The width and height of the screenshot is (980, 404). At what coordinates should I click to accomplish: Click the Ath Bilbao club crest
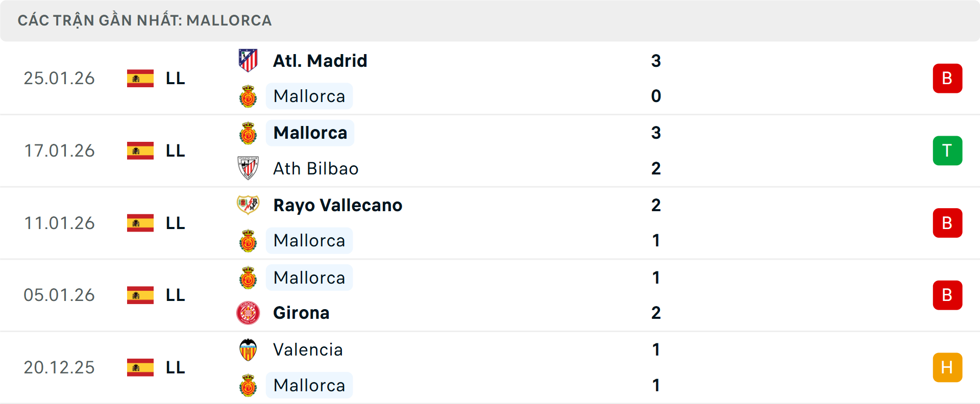pyautogui.click(x=248, y=168)
